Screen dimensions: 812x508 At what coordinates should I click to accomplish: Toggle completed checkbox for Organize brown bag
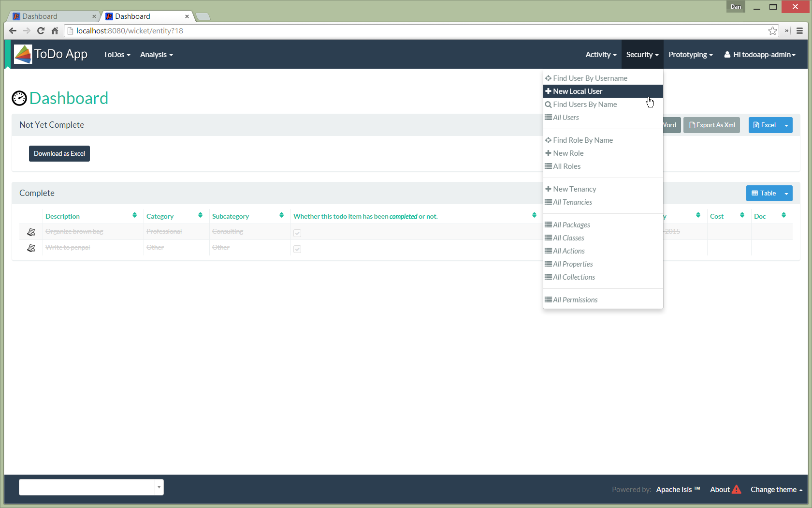297,233
